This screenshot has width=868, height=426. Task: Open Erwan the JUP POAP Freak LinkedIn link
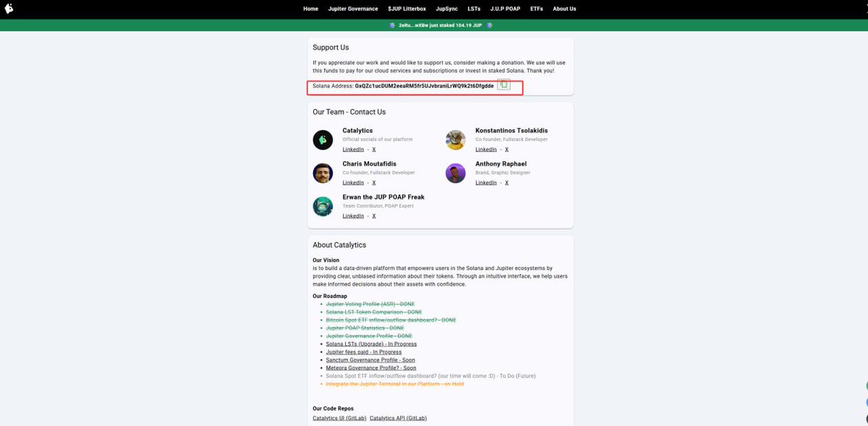pyautogui.click(x=353, y=216)
